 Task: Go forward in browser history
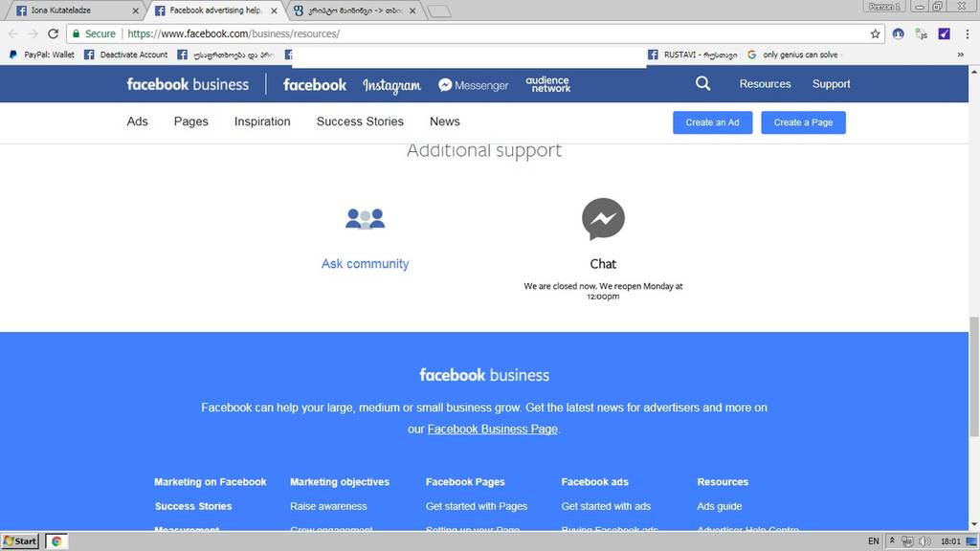point(33,33)
